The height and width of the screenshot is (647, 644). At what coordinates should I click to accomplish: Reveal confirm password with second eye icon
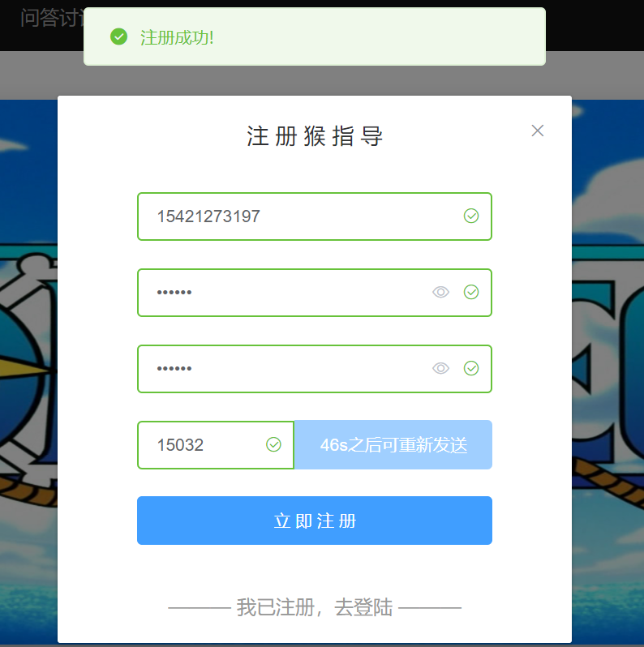pos(440,368)
